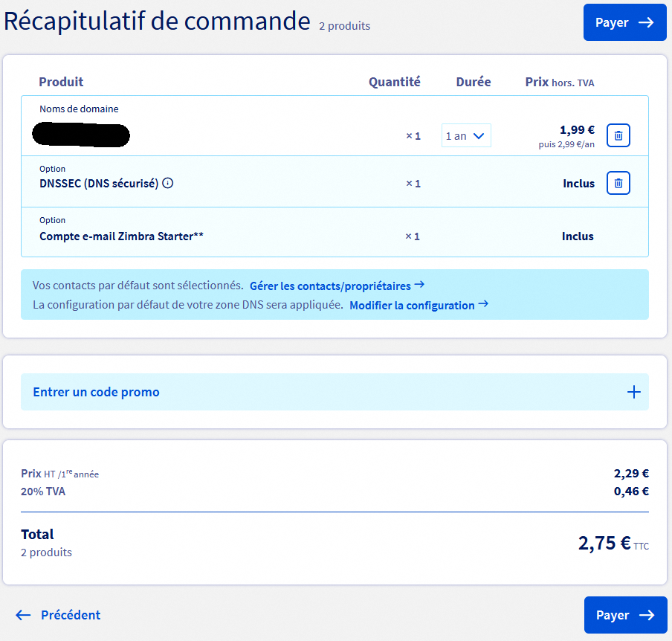Click the plus icon for promo code
The width and height of the screenshot is (672, 641).
click(633, 392)
